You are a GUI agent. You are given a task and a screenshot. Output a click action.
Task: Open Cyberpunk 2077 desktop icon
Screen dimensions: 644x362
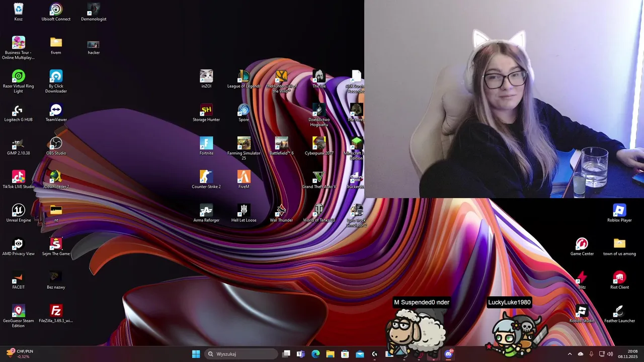pos(319,146)
